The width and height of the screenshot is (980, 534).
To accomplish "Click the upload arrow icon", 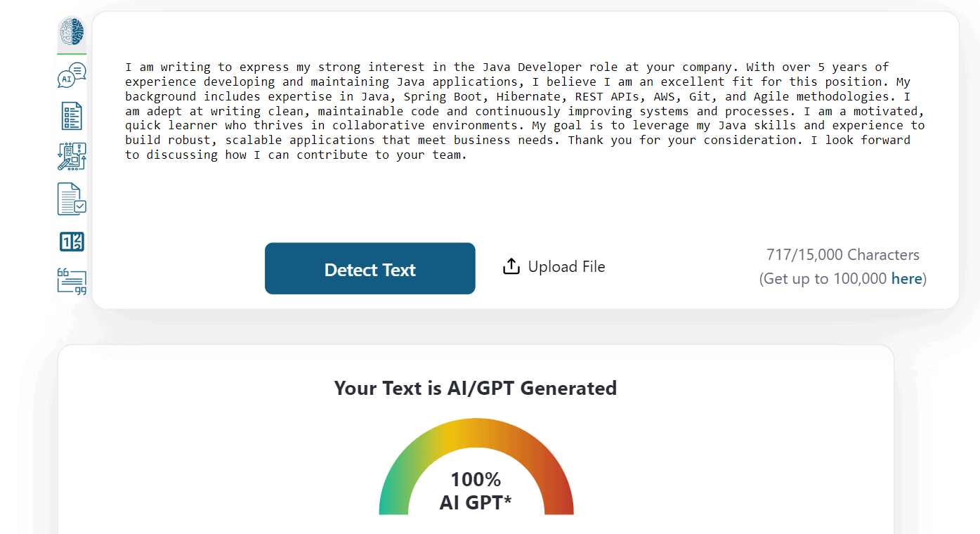I will point(511,266).
